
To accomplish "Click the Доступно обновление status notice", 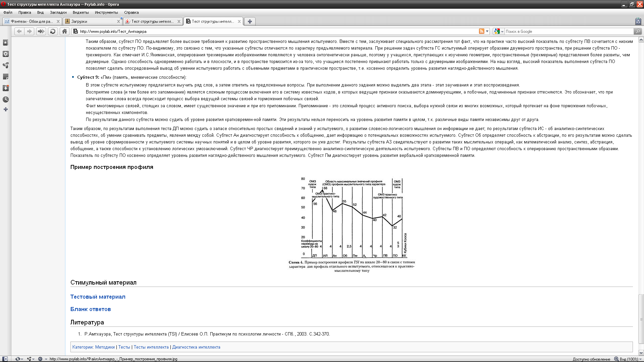I will 591,359.
